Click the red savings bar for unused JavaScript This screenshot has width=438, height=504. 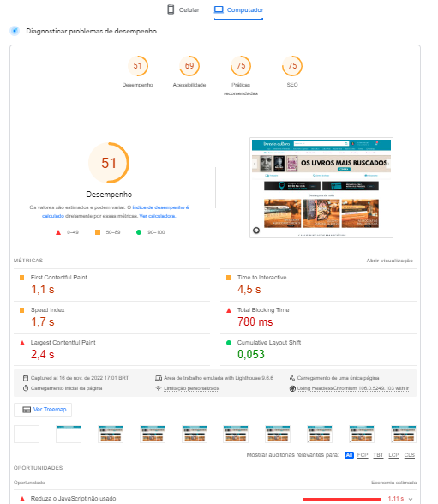point(342,499)
